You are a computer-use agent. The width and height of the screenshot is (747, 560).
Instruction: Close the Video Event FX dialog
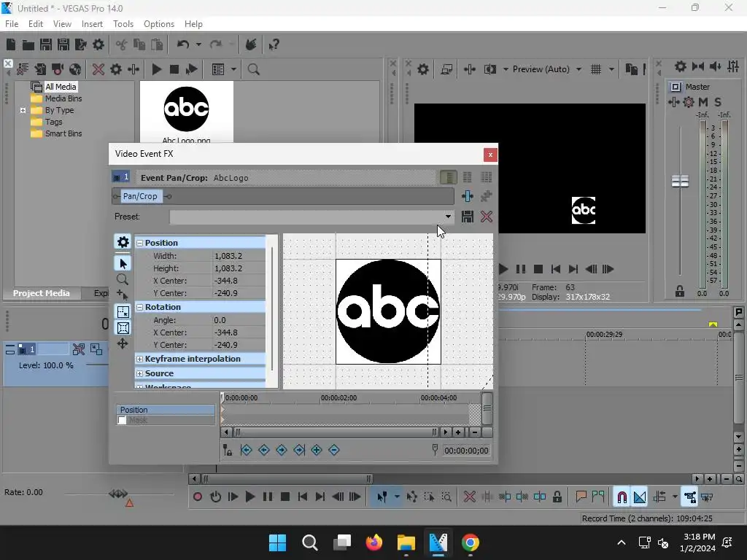tap(490, 155)
